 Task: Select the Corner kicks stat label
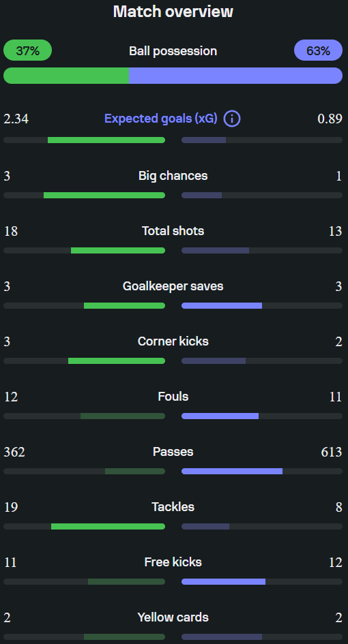click(x=173, y=341)
